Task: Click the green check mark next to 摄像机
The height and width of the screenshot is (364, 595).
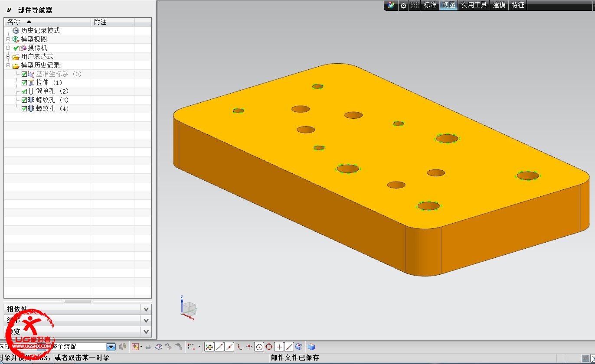Action: coord(16,48)
